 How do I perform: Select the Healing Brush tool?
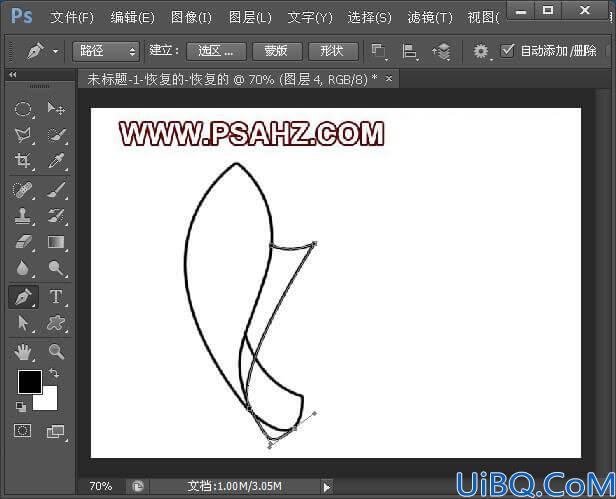pyautogui.click(x=23, y=190)
